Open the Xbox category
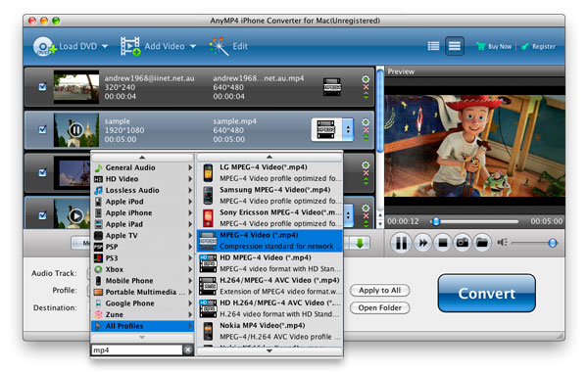This screenshot has width=588, height=372. click(x=142, y=269)
